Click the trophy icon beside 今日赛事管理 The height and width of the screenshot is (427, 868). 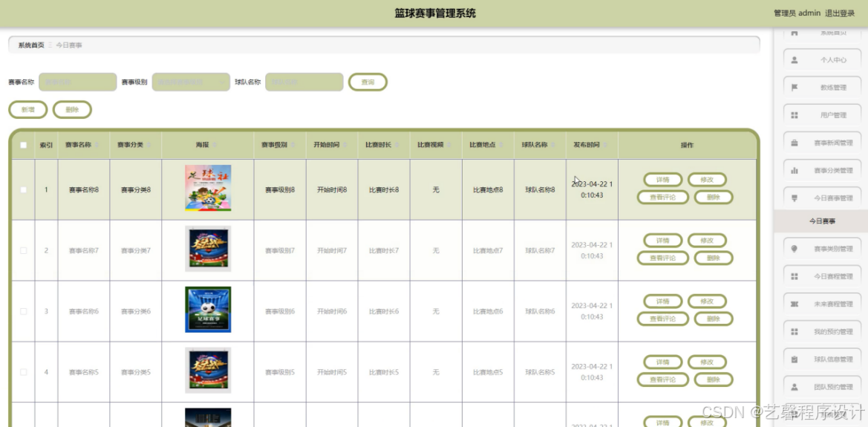pyautogui.click(x=794, y=198)
